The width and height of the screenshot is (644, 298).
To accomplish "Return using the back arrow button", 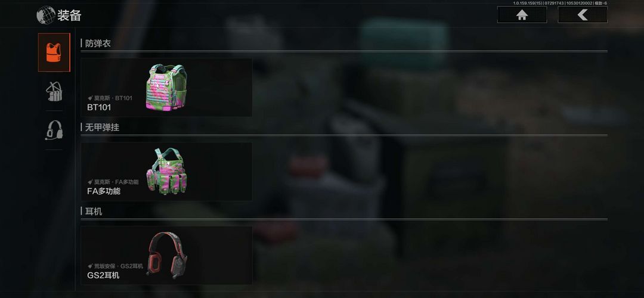I will [583, 15].
